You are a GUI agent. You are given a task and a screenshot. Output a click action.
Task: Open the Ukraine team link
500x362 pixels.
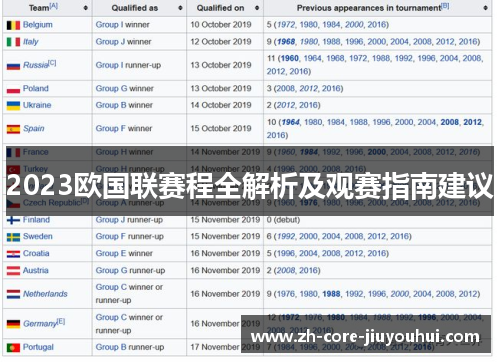[x=37, y=105]
